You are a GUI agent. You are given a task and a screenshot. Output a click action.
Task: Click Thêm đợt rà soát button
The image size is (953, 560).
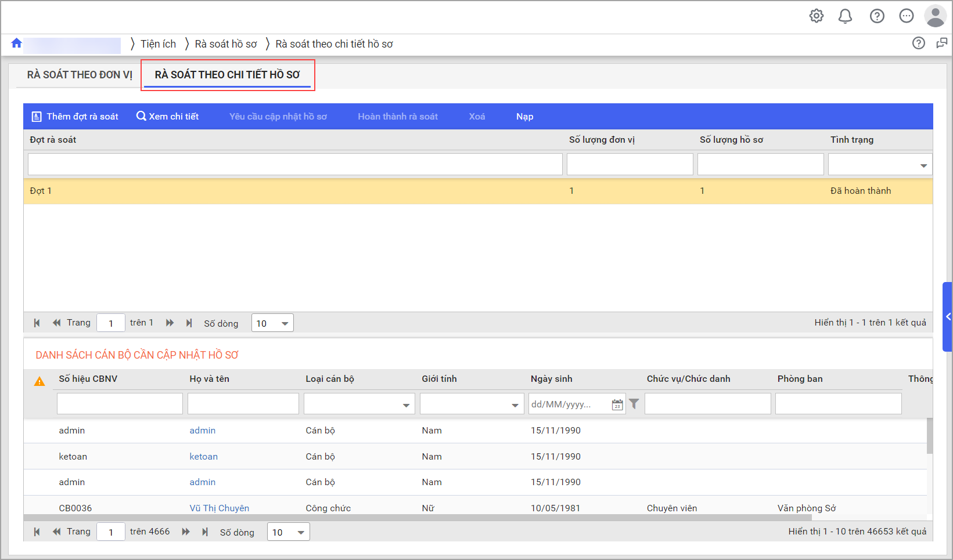point(75,117)
